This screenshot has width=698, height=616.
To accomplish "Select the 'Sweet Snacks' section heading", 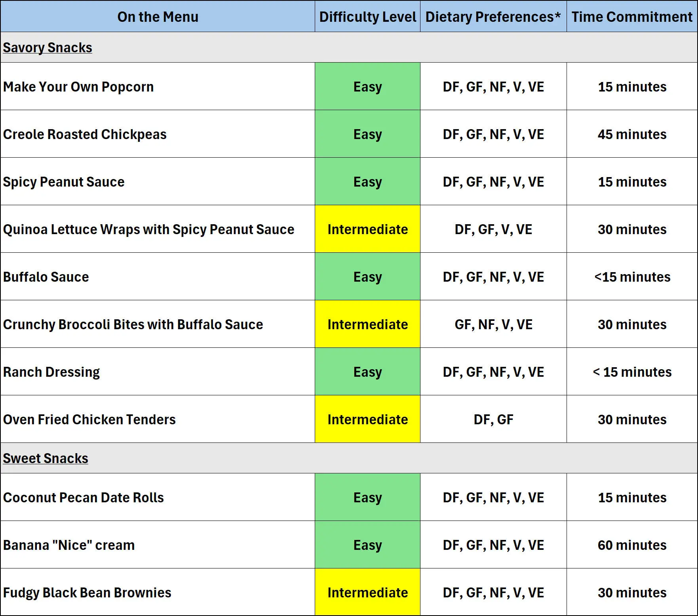I will 46,458.
